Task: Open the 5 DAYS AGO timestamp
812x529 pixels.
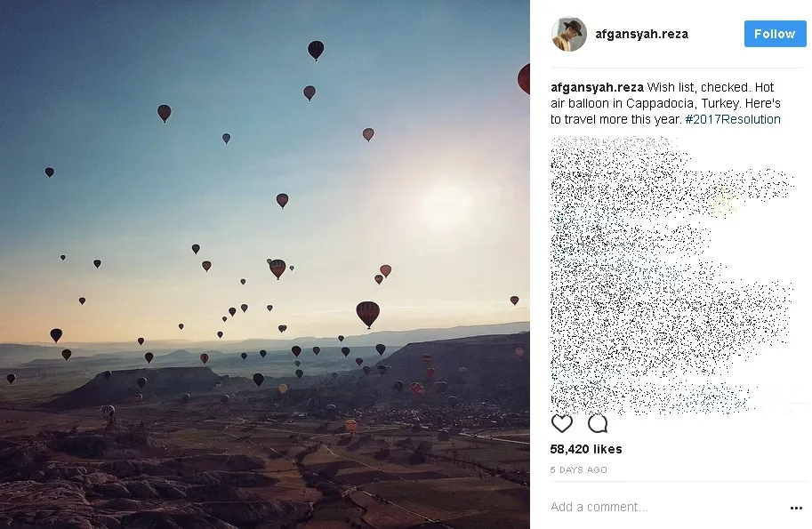Action: click(578, 470)
